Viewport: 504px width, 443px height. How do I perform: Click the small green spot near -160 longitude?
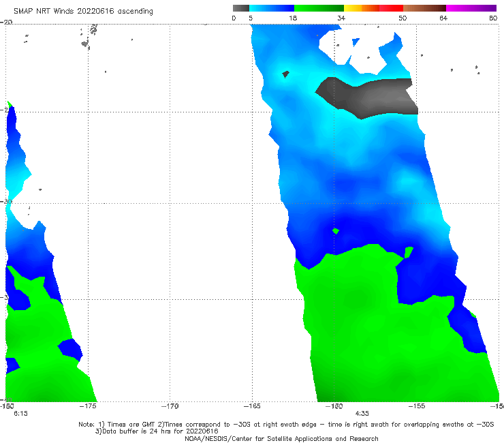pyautogui.click(x=336, y=231)
